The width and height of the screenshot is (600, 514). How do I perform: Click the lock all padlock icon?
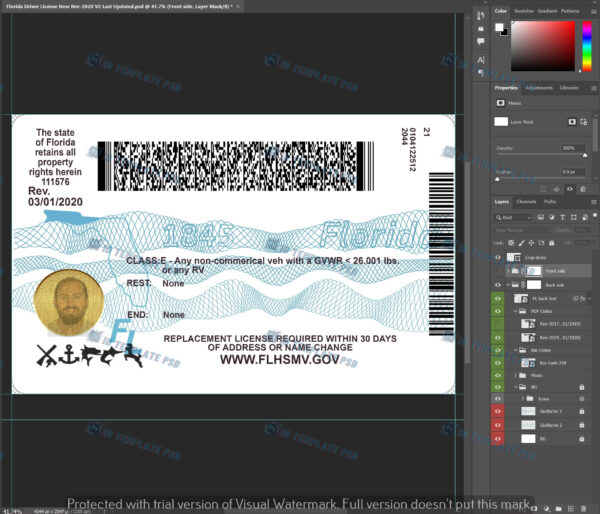(551, 243)
